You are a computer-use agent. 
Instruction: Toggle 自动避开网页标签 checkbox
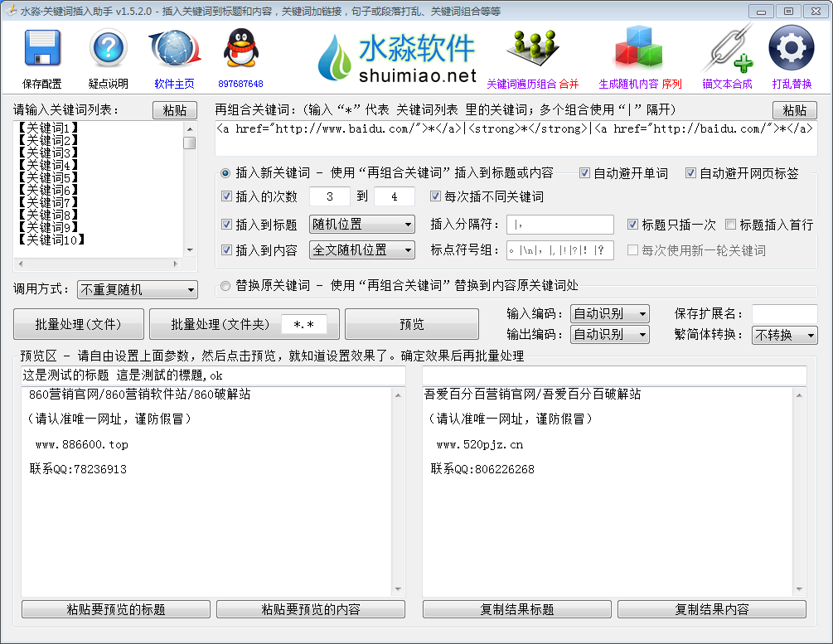690,172
